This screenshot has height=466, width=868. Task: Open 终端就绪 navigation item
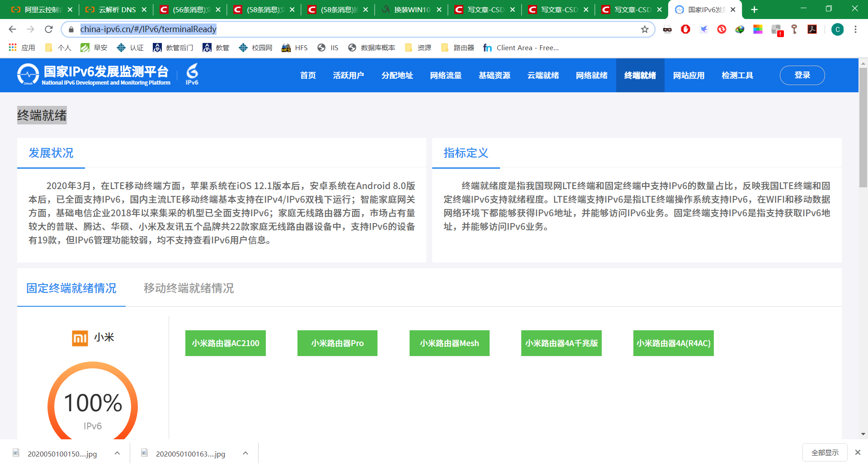coord(640,76)
